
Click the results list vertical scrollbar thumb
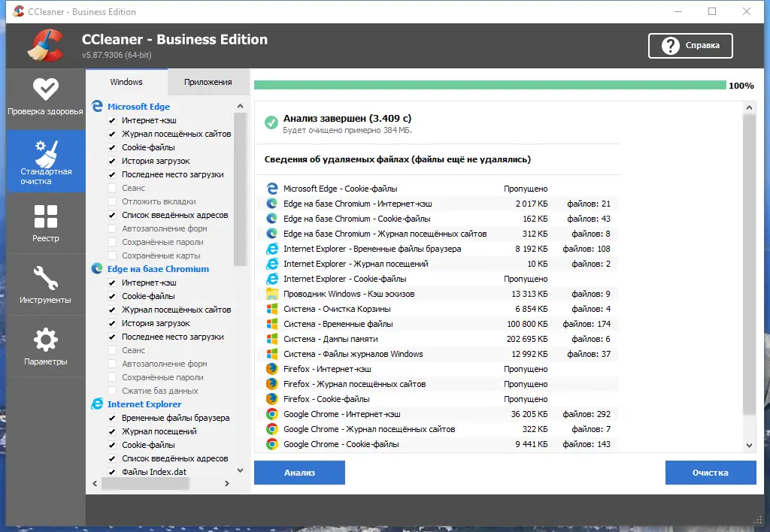click(749, 264)
